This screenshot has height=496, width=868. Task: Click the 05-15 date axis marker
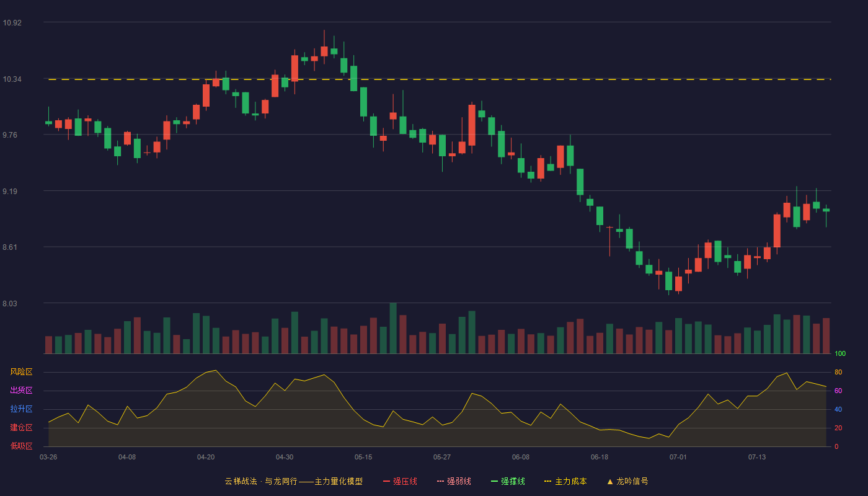click(363, 457)
